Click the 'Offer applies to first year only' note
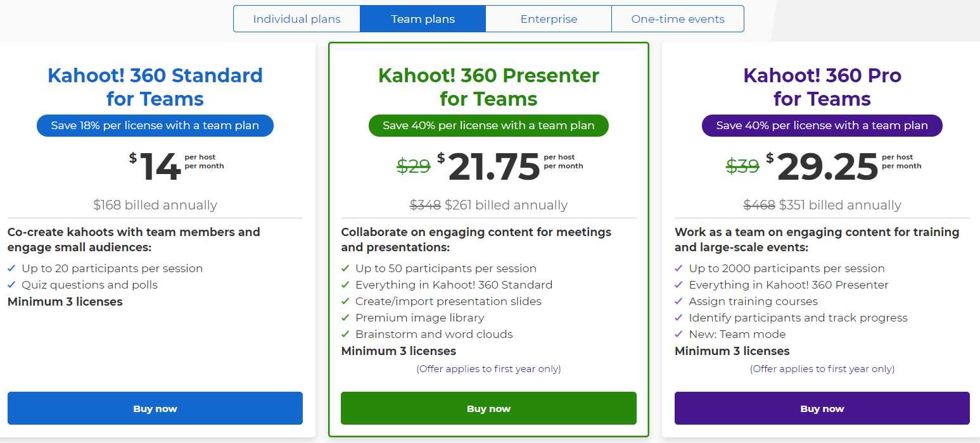 [488, 368]
